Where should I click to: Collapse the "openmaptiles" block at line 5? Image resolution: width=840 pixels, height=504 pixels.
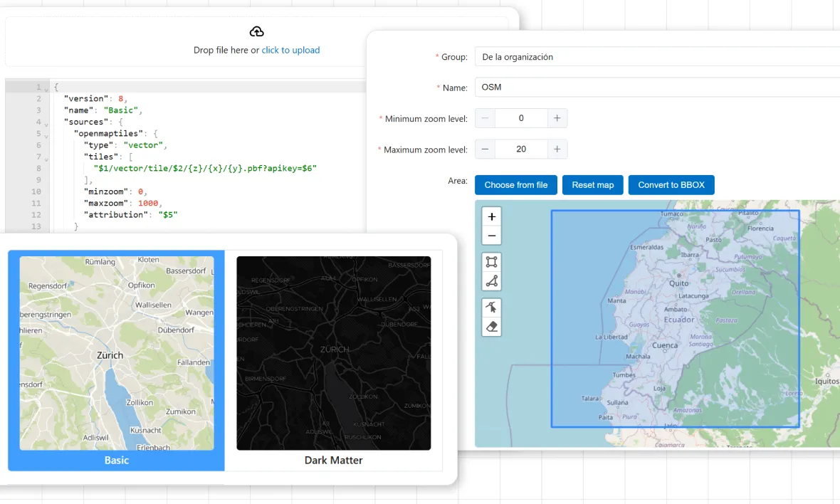[46, 135]
